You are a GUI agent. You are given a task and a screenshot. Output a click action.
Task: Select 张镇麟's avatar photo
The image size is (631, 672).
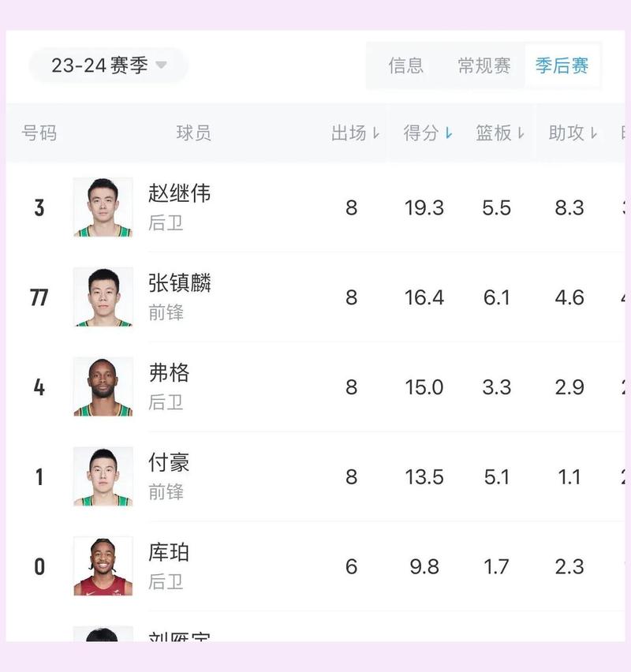tap(103, 297)
